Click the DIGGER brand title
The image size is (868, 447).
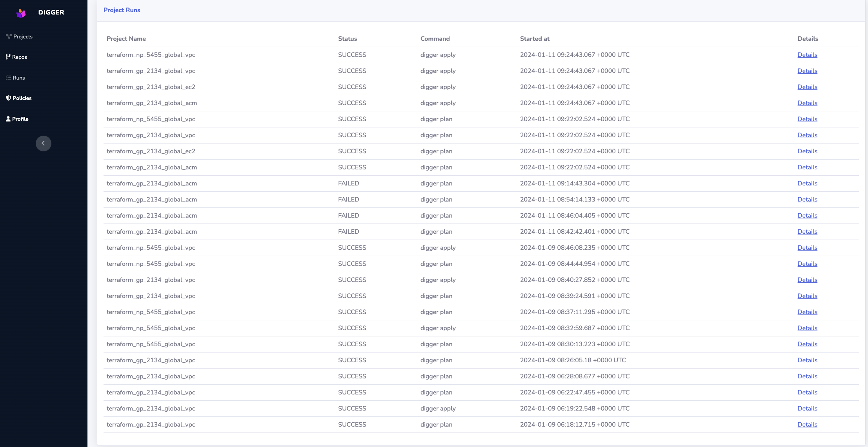click(x=51, y=13)
